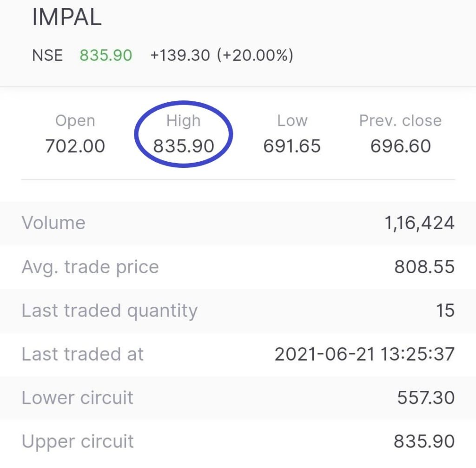The image size is (476, 468).
Task: Click the Open price 702.00
Action: (74, 146)
